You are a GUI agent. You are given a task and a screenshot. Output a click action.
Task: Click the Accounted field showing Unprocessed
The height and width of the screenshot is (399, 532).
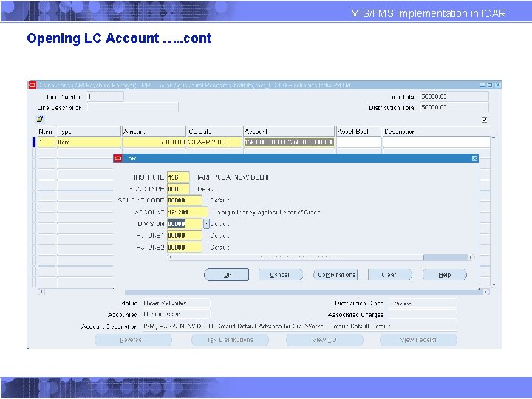pyautogui.click(x=176, y=315)
